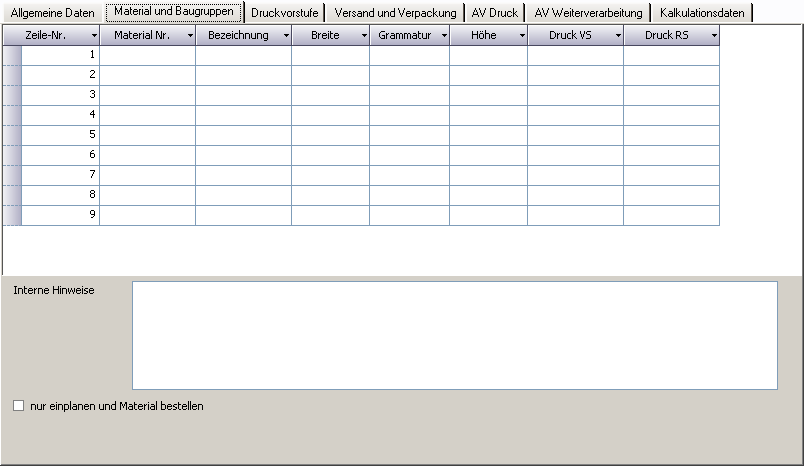Open the Breite column dropdown arrow
Image resolution: width=804 pixels, height=466 pixels.
(x=363, y=36)
